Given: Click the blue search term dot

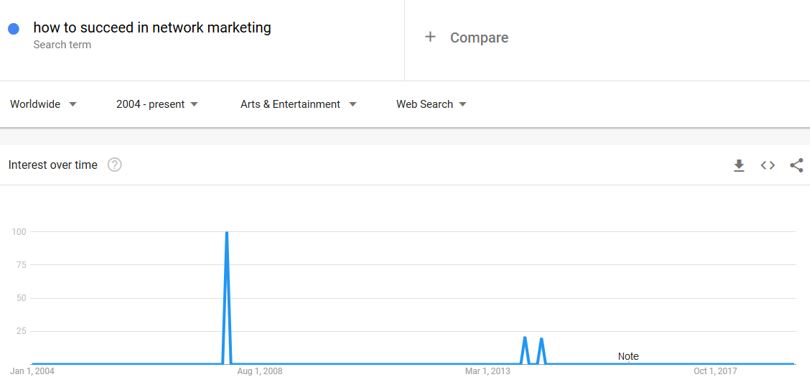Looking at the screenshot, I should click(x=14, y=29).
